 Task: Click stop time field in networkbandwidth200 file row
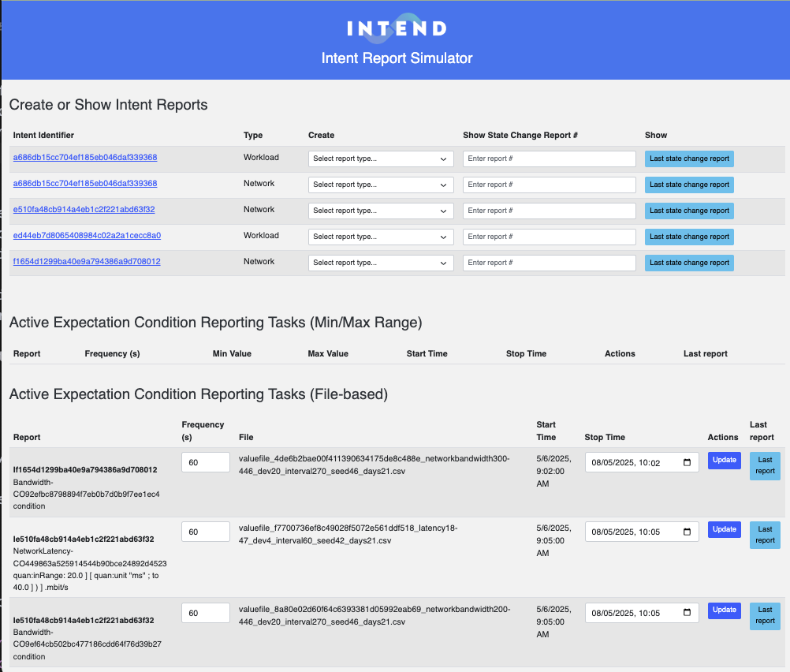click(642, 613)
